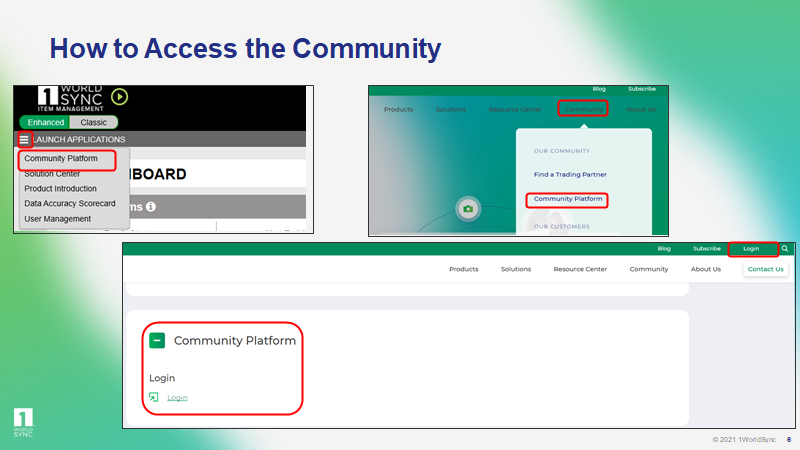800x450 pixels.
Task: Click Community in the lower website navigation
Action: 648,269
